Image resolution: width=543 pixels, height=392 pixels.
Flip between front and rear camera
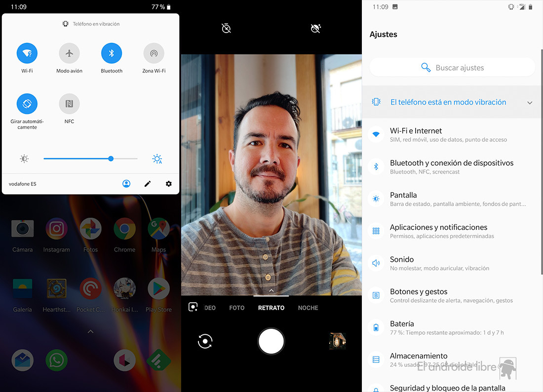(x=205, y=341)
